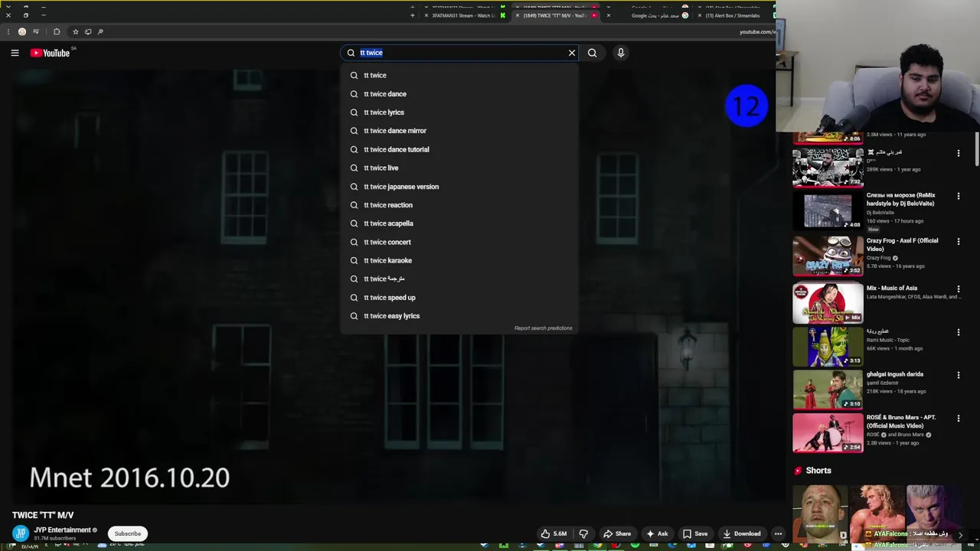The image size is (980, 551).
Task: Open options for Слезы на морозе video
Action: coord(958,196)
